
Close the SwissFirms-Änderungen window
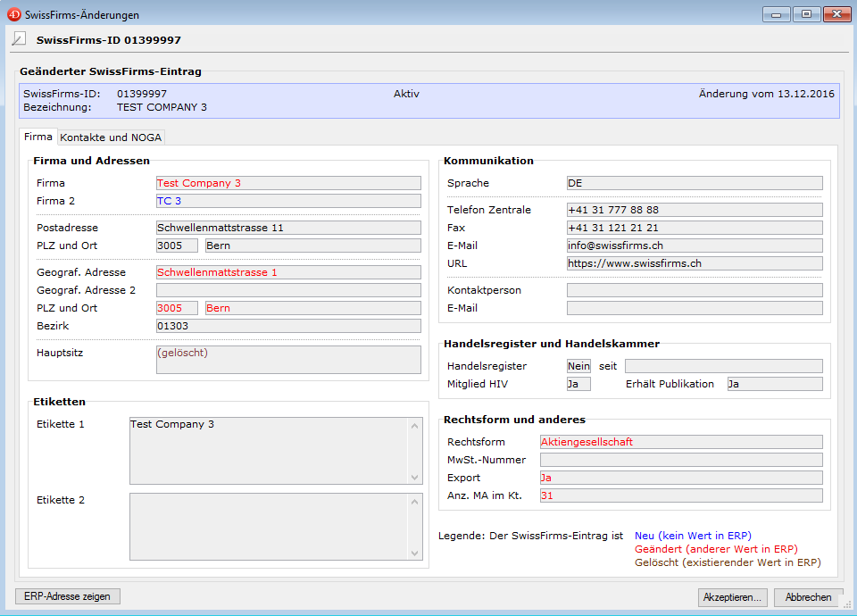pyautogui.click(x=836, y=14)
